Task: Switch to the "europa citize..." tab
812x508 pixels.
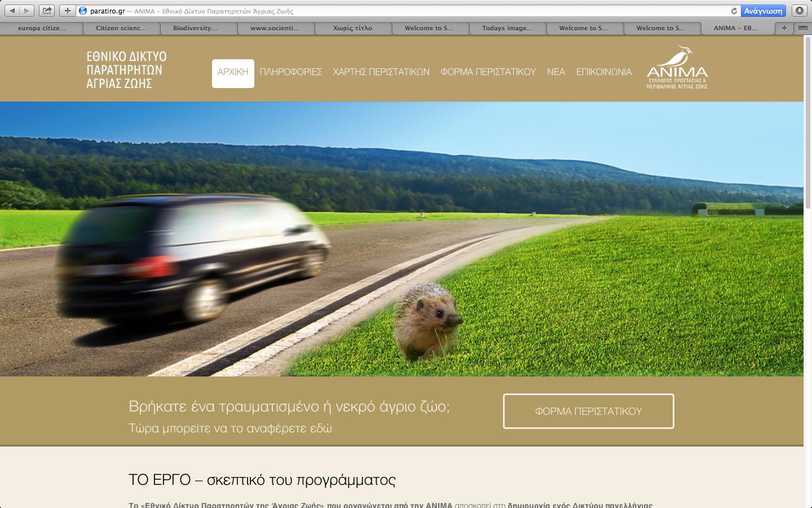Action: (x=42, y=28)
